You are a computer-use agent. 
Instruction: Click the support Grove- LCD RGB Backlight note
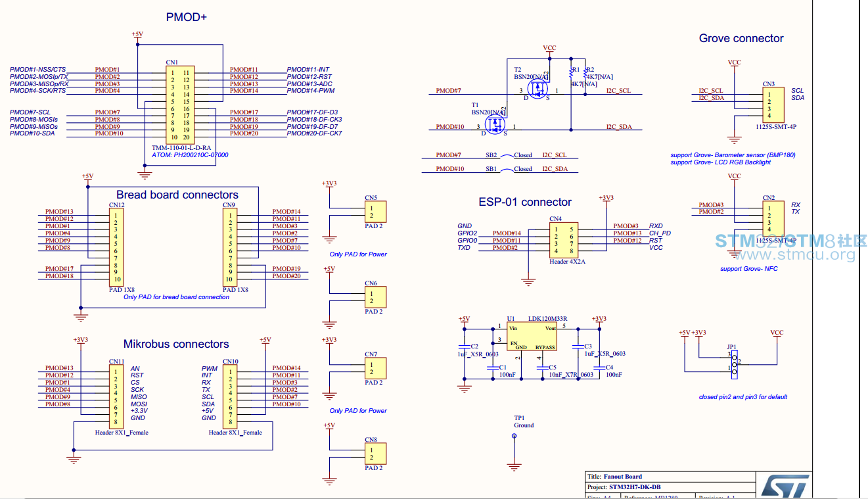[x=720, y=162]
